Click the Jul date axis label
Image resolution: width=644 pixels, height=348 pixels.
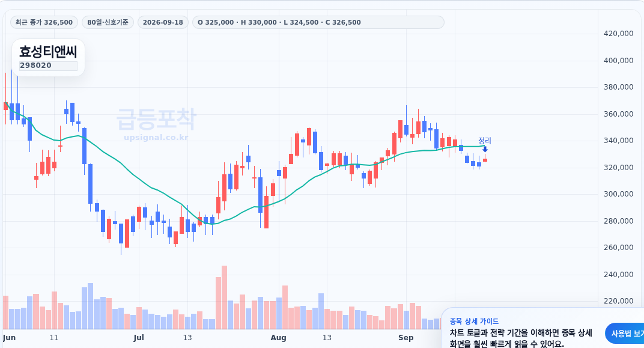[x=139, y=338]
